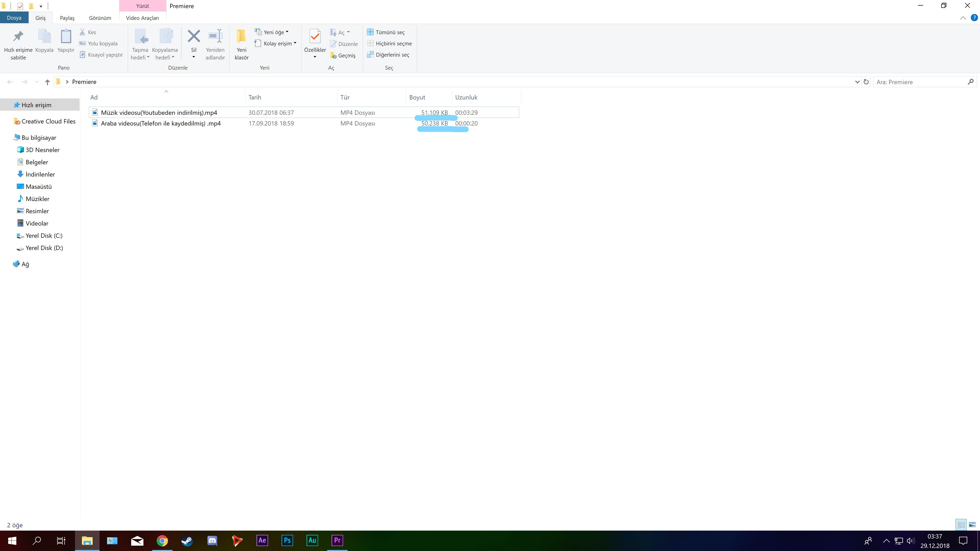This screenshot has width=980, height=551.
Task: Click the Rename (Yeniden adlandır) icon
Action: (x=215, y=36)
